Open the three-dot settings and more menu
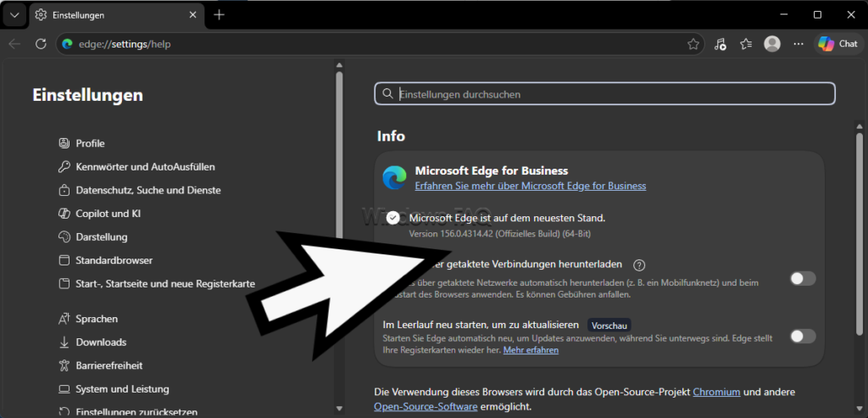This screenshot has height=418, width=868. pyautogui.click(x=798, y=44)
